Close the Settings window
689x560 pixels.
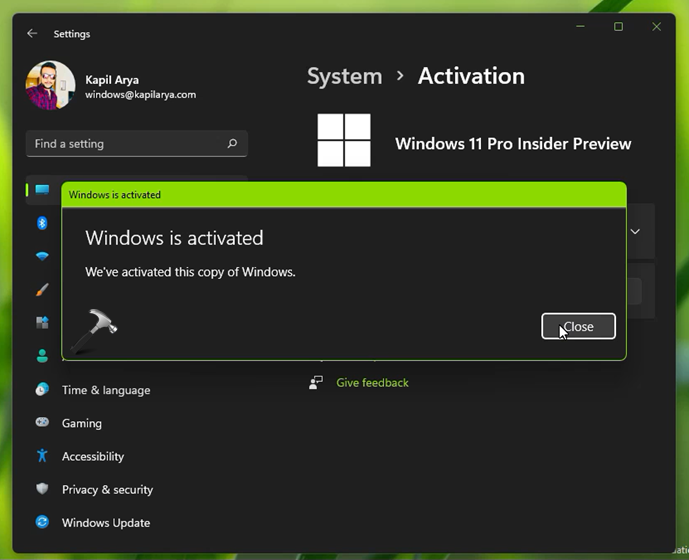tap(656, 26)
